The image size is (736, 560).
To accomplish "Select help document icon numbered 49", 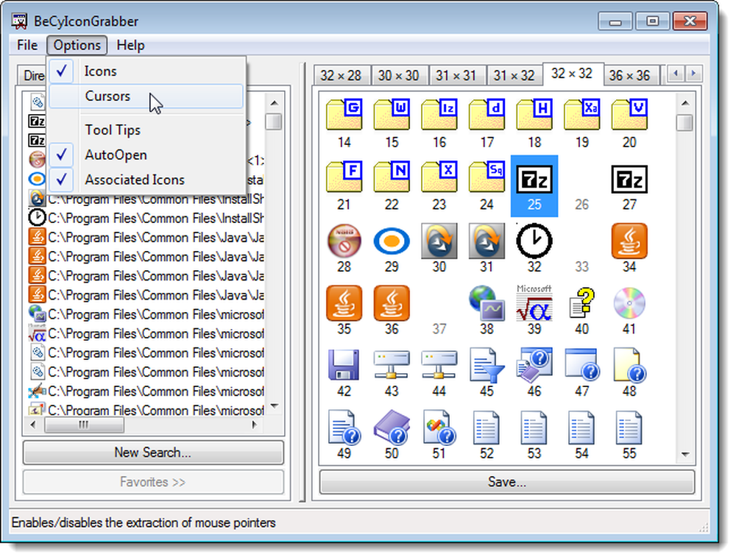I will click(x=344, y=427).
